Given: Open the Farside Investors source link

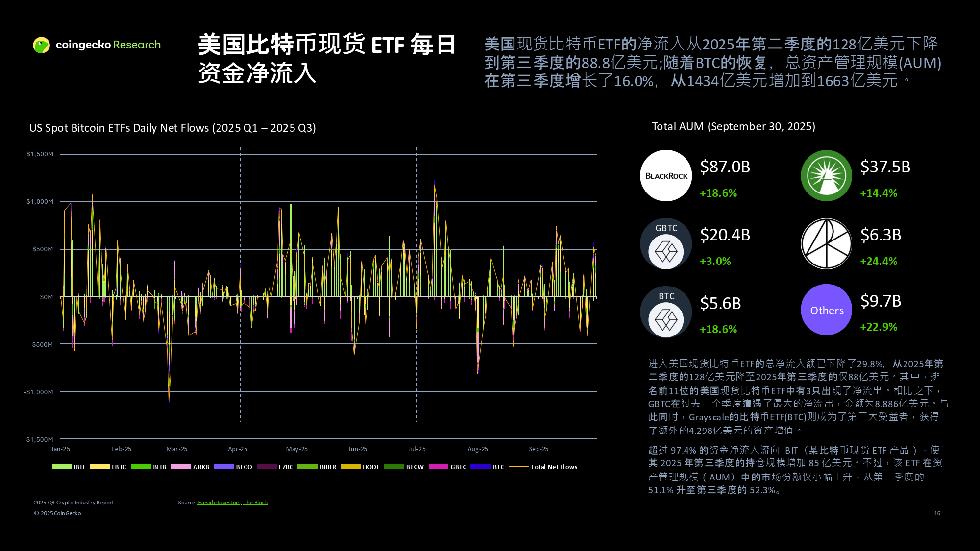Looking at the screenshot, I should click(x=219, y=503).
